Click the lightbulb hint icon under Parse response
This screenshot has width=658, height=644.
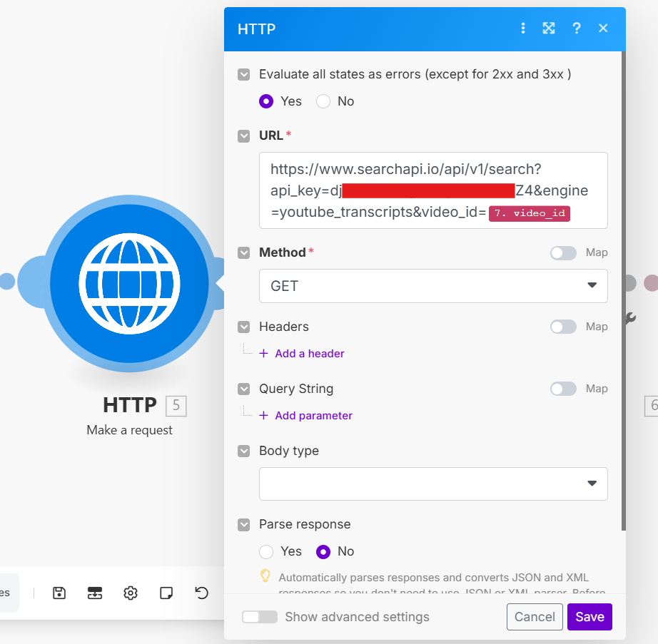coord(265,576)
